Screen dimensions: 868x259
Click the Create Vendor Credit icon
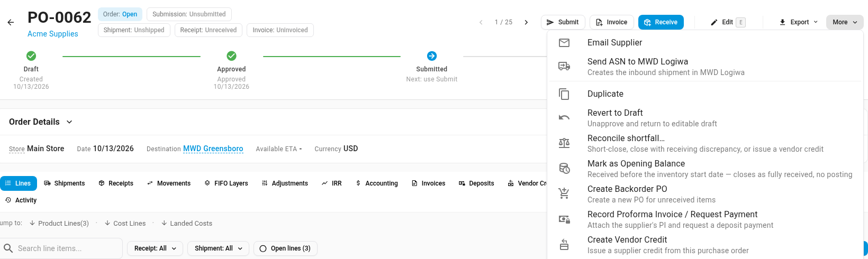[x=564, y=244]
